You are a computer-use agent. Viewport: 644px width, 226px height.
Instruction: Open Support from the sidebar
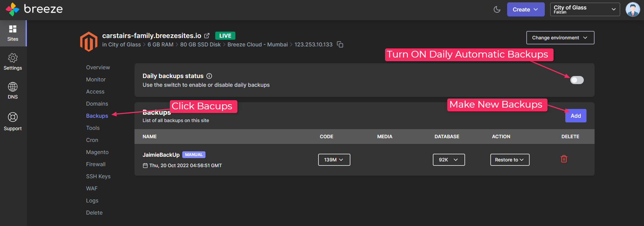click(13, 122)
